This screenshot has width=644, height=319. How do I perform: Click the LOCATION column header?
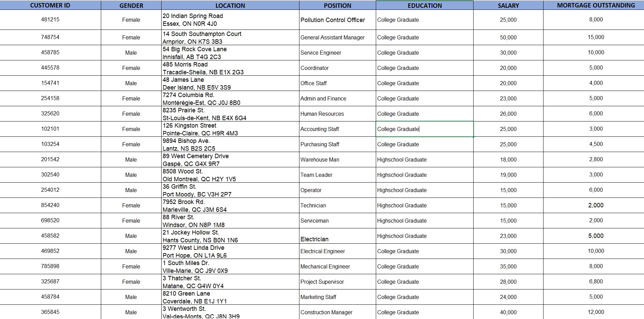(x=230, y=5)
